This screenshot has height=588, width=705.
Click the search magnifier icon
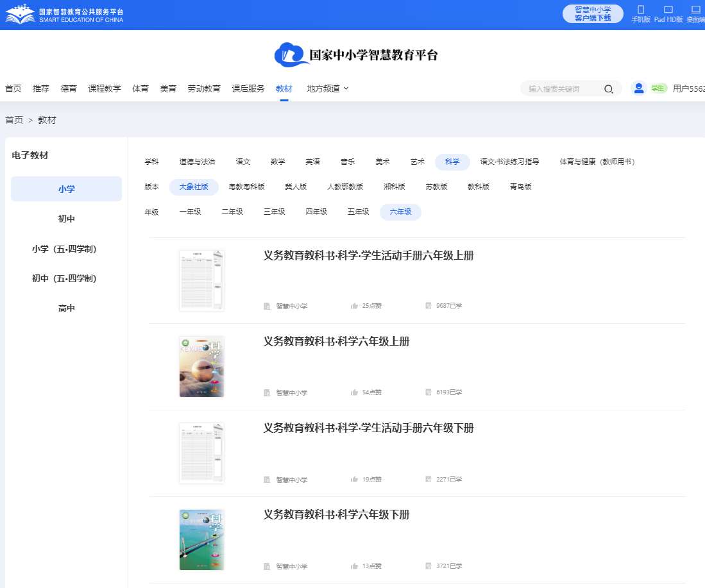point(608,89)
